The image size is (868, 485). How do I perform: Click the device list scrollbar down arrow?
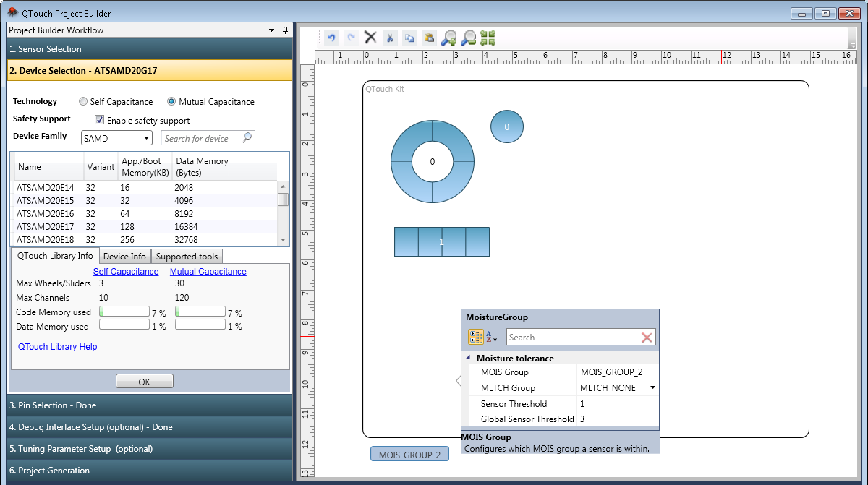[284, 240]
